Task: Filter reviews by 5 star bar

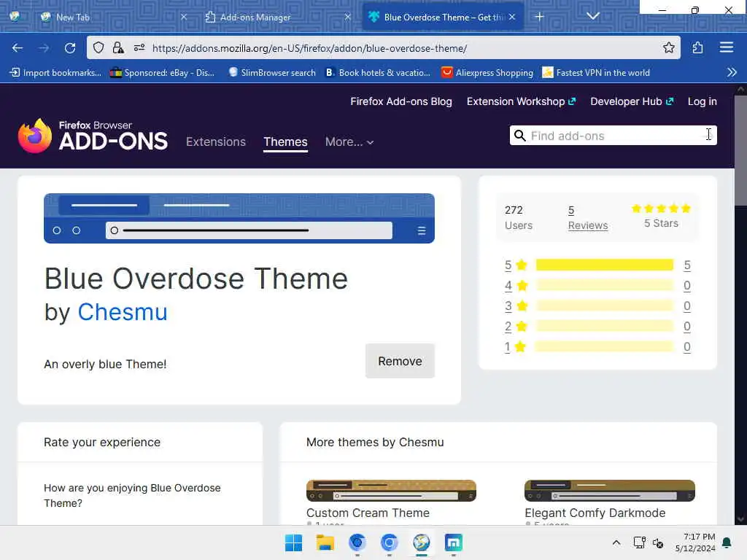Action: pyautogui.click(x=605, y=265)
